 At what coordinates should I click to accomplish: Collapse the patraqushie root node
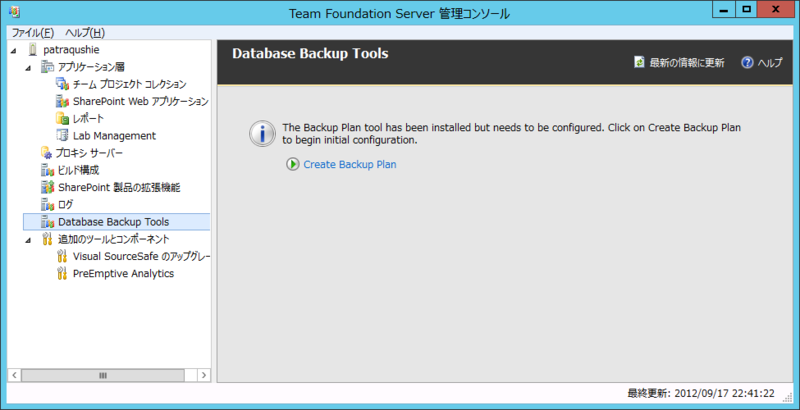pyautogui.click(x=13, y=50)
